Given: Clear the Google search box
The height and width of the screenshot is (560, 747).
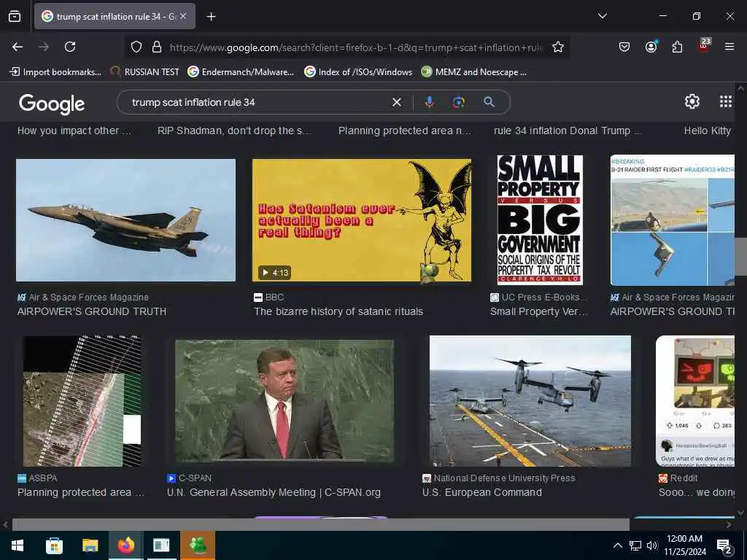Looking at the screenshot, I should point(396,102).
